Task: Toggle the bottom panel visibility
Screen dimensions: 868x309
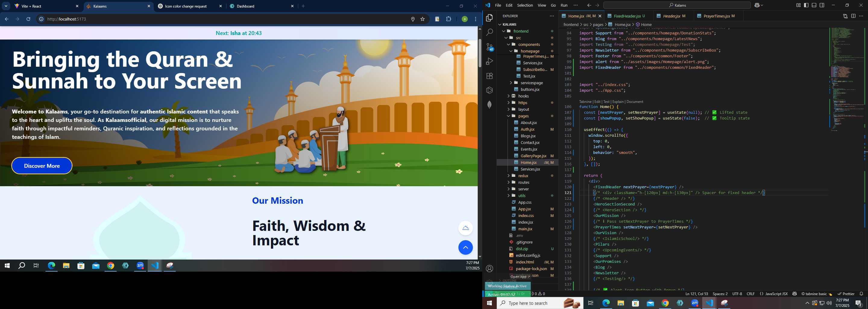Action: pyautogui.click(x=814, y=5)
